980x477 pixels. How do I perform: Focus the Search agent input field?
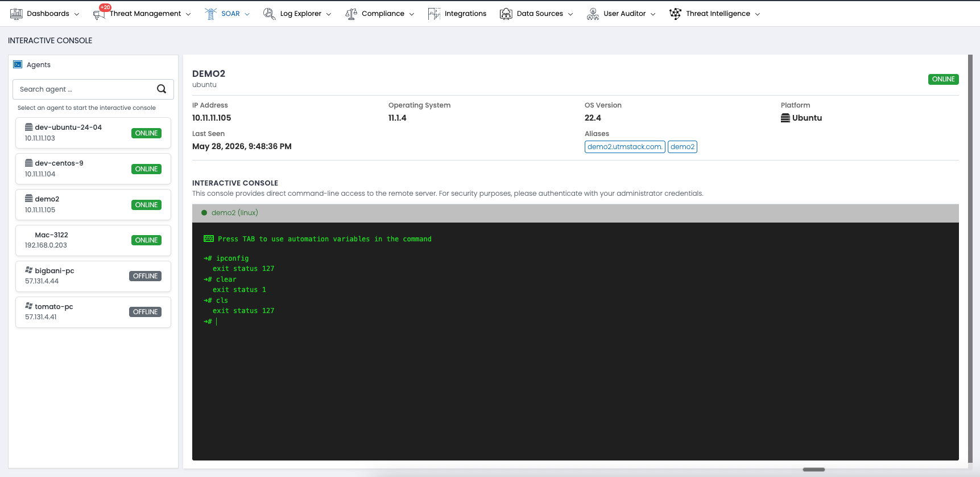[85, 89]
